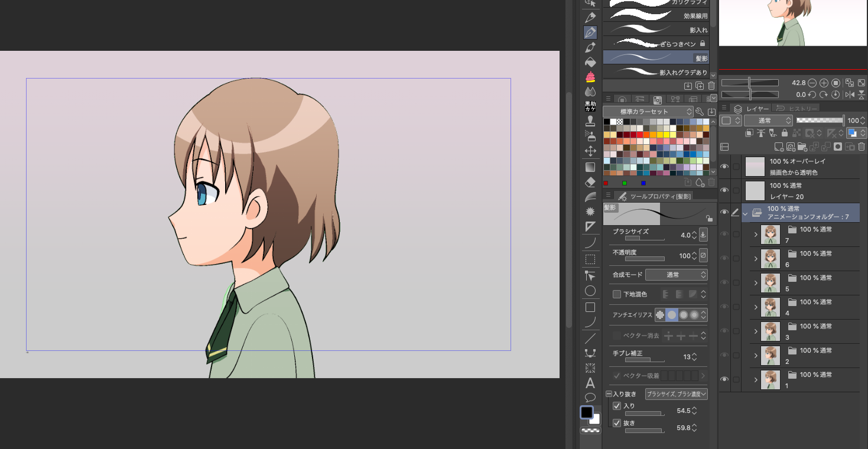The height and width of the screenshot is (449, 868).
Task: Open the color set settings wrench icon
Action: coord(700,111)
